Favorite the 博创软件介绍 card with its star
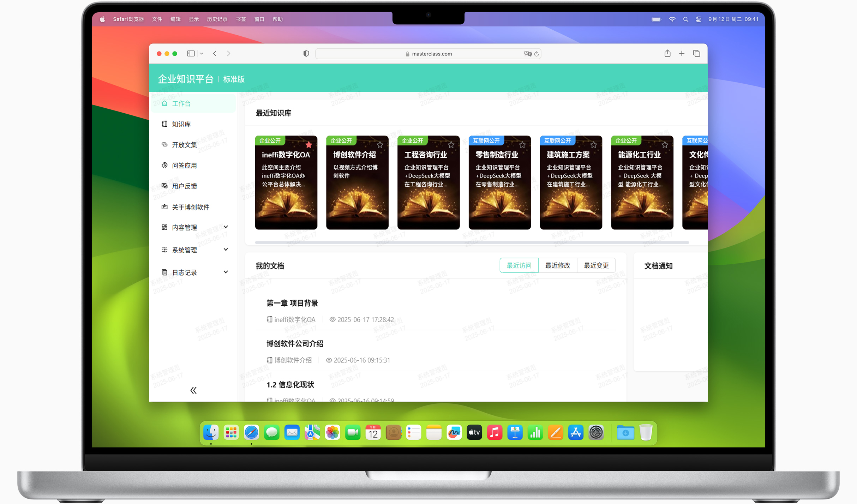Viewport: 857px width, 504px height. (x=380, y=144)
